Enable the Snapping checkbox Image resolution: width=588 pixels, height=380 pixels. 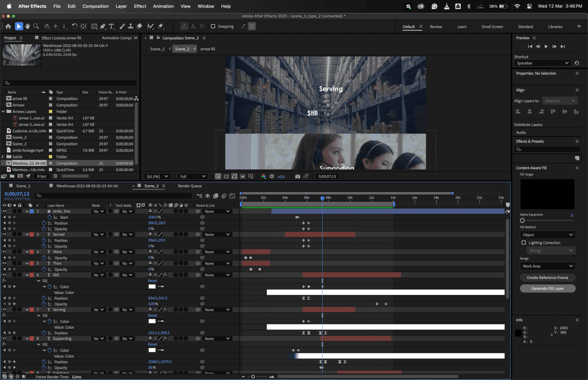point(213,26)
